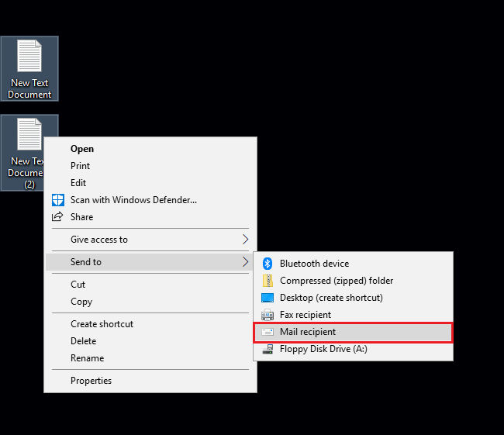The width and height of the screenshot is (504, 435).
Task: Choose Delete from the context menu
Action: pyautogui.click(x=150, y=341)
